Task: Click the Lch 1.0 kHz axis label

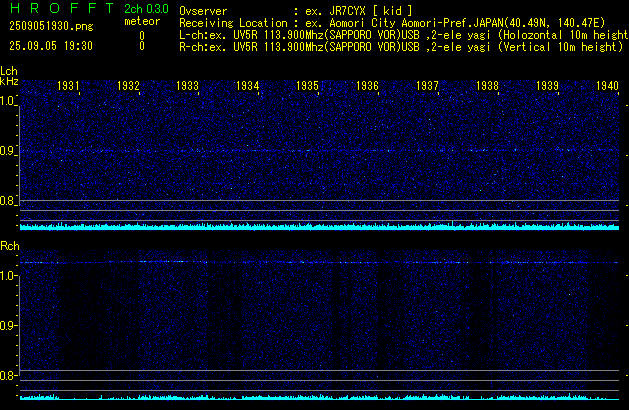Action: coord(7,101)
